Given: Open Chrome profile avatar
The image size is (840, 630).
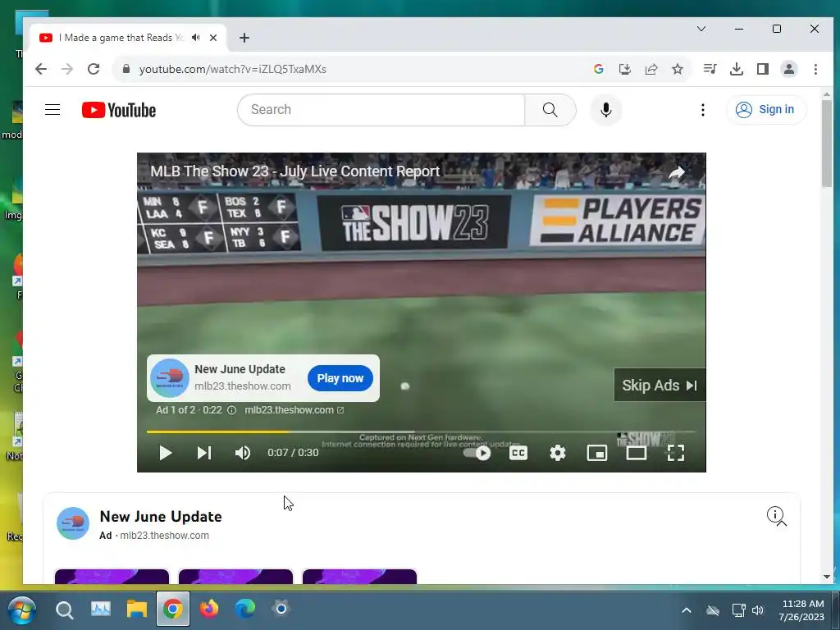Looking at the screenshot, I should click(x=788, y=69).
